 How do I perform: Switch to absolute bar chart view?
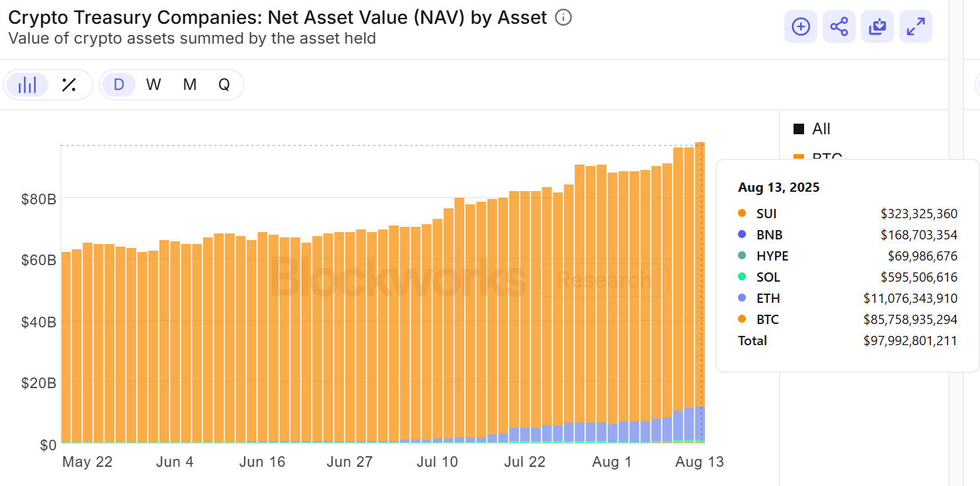(x=27, y=85)
